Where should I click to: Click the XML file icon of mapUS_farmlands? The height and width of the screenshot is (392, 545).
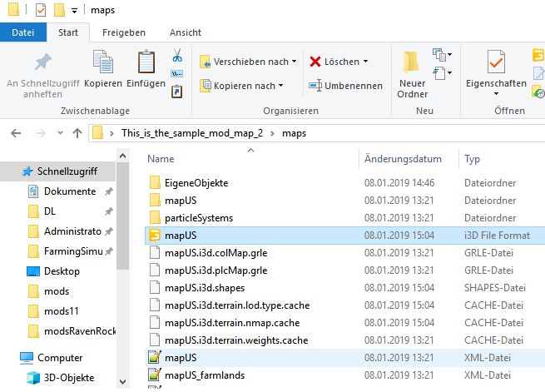pyautogui.click(x=155, y=375)
